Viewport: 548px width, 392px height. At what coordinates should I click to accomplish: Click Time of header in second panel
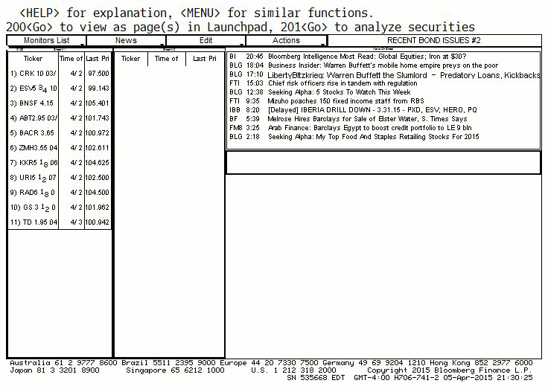point(166,59)
